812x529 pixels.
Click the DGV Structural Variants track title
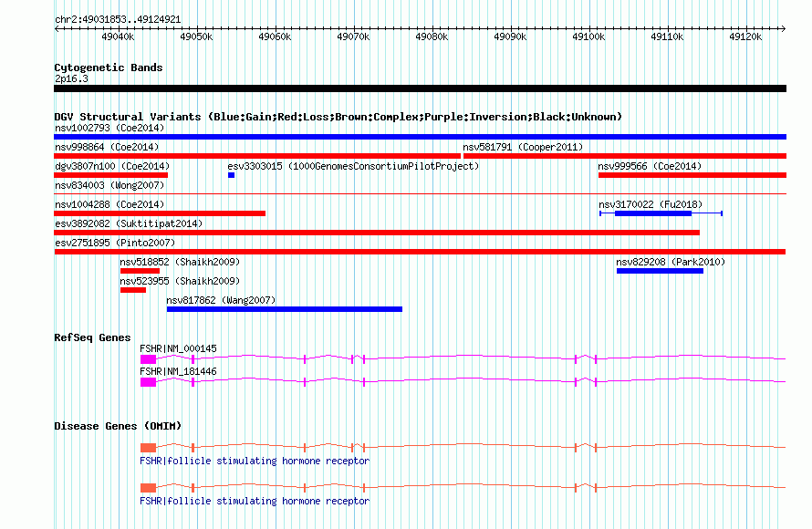click(338, 117)
